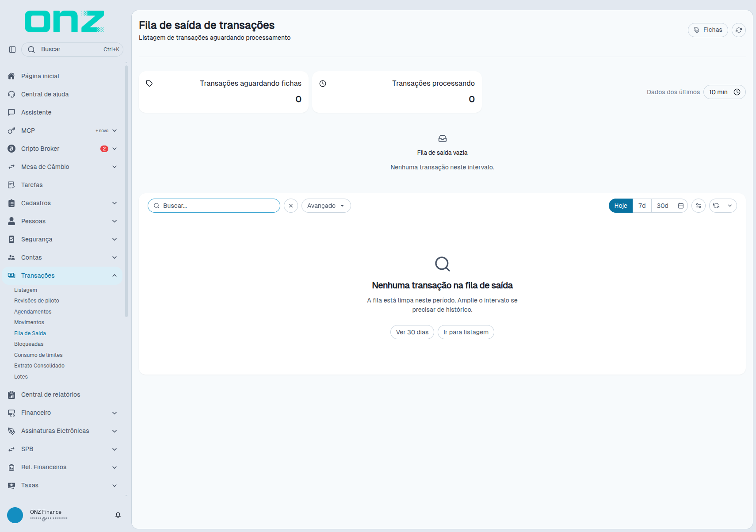Click the Ir para listagem button

[x=466, y=332]
